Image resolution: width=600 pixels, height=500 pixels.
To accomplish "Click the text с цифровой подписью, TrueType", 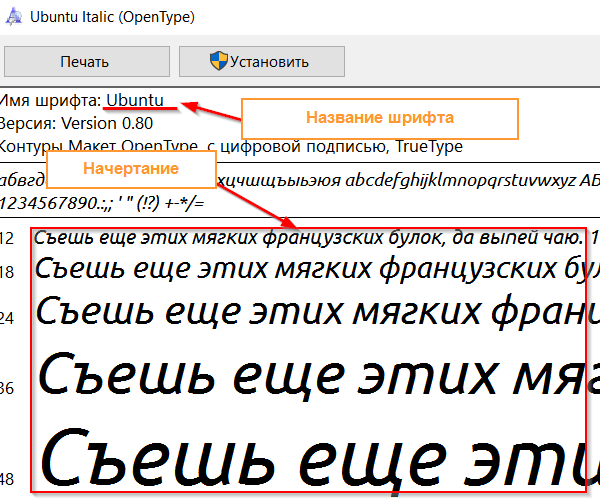I will point(335,147).
